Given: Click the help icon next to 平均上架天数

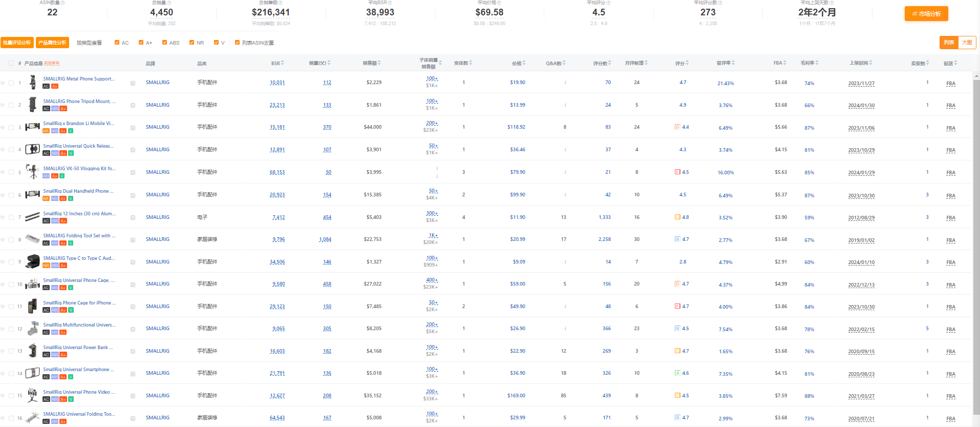Looking at the screenshot, I should tap(832, 3).
